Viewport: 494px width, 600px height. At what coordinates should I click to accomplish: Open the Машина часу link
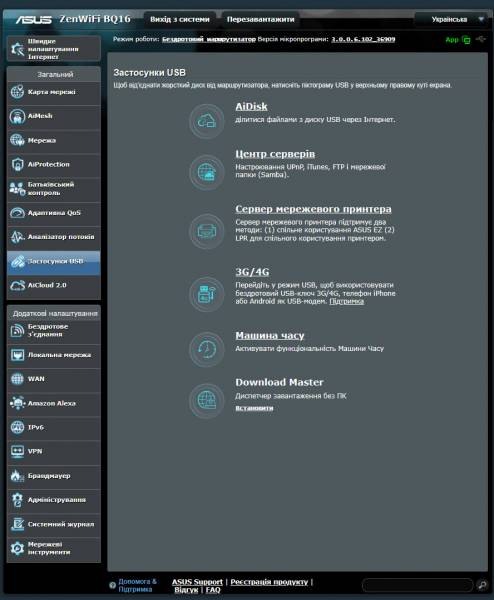(x=270, y=336)
